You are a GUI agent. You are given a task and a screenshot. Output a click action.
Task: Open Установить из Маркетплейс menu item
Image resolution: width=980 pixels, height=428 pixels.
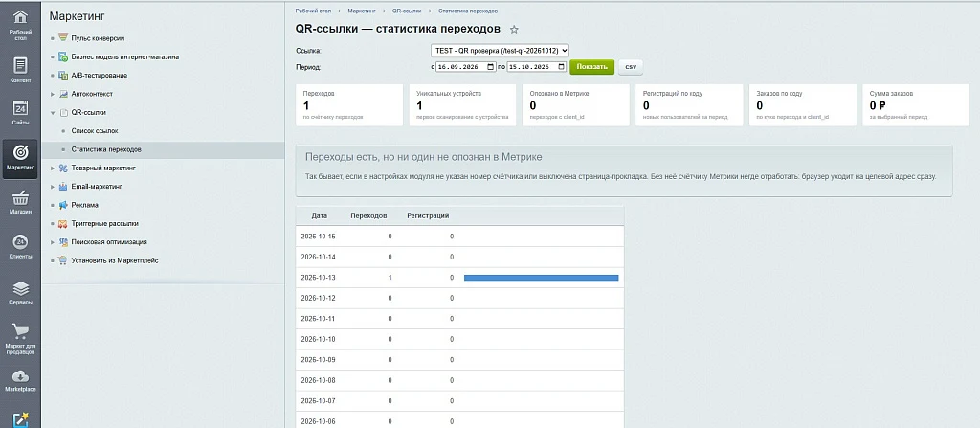[115, 260]
